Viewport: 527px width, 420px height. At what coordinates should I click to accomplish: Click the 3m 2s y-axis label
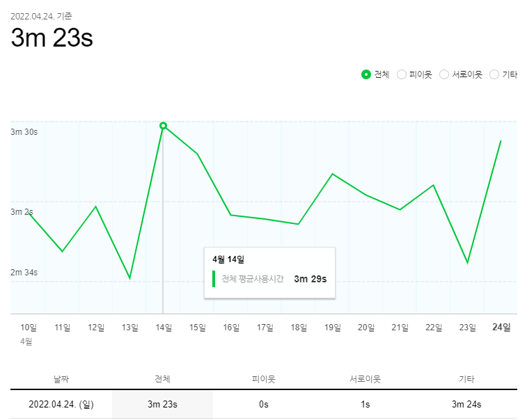(x=22, y=212)
